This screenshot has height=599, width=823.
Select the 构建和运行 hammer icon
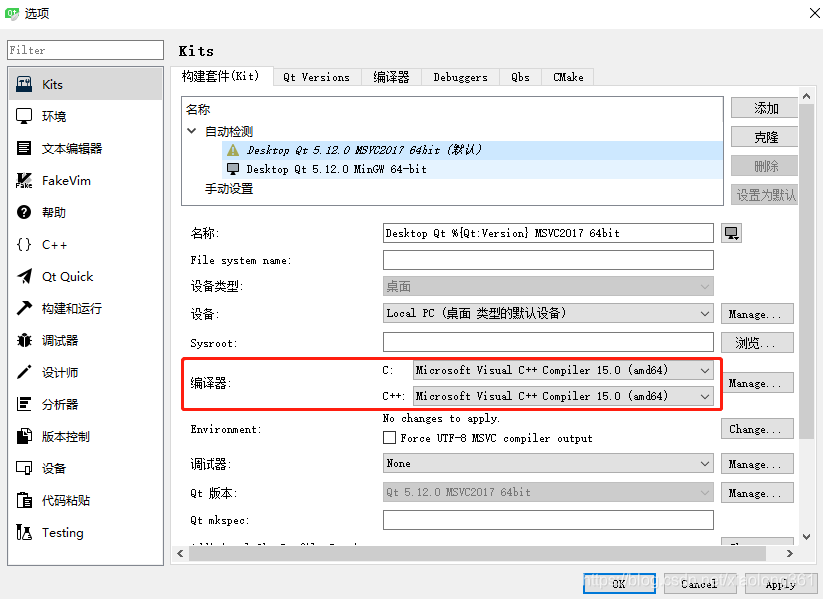pos(24,308)
